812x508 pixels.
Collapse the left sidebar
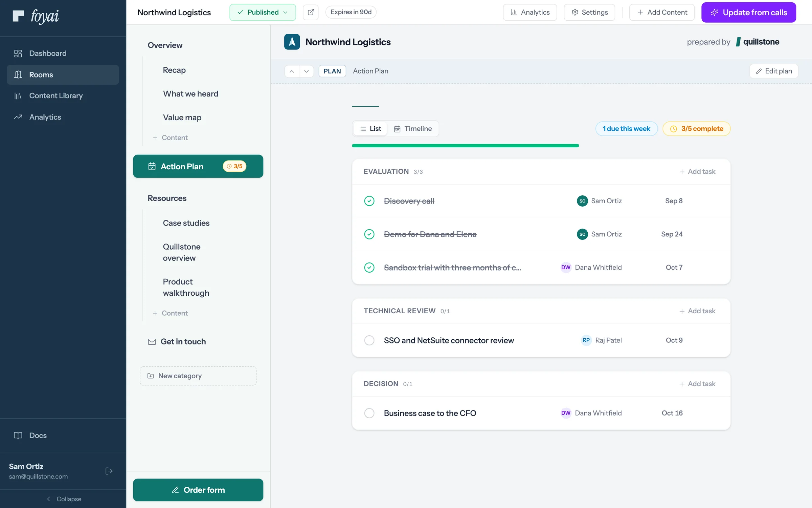pos(64,499)
